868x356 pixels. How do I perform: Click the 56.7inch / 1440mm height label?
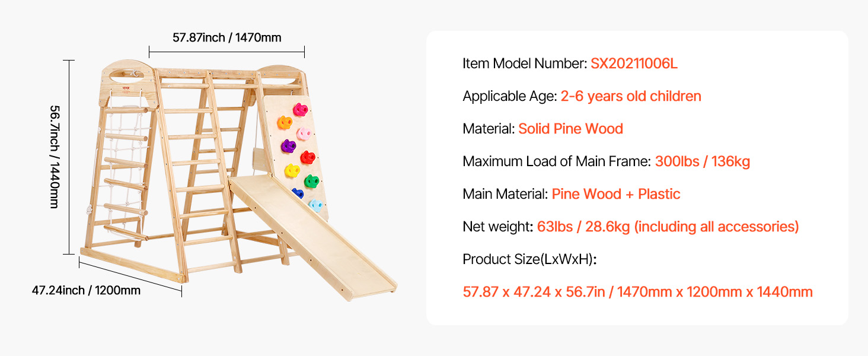tap(54, 157)
